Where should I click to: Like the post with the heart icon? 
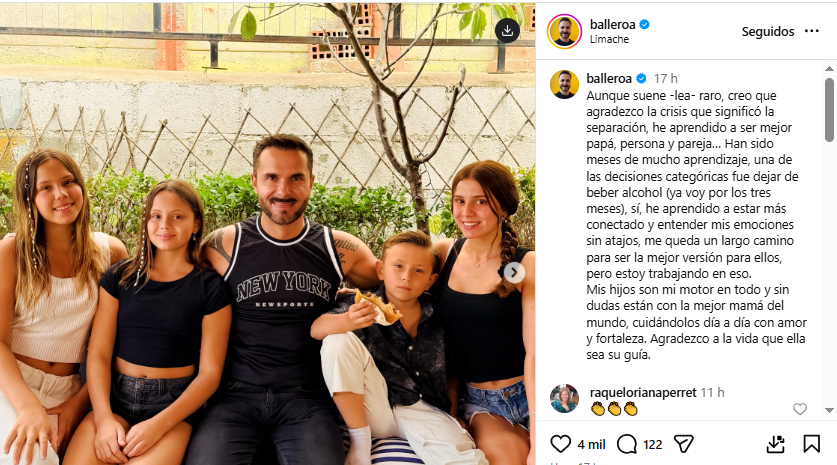[x=560, y=444]
